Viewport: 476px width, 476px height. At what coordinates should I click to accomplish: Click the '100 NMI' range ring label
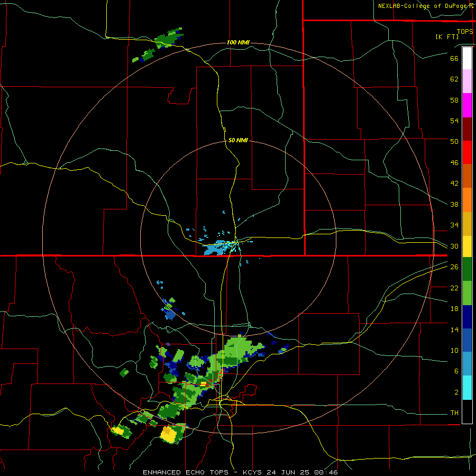point(238,42)
